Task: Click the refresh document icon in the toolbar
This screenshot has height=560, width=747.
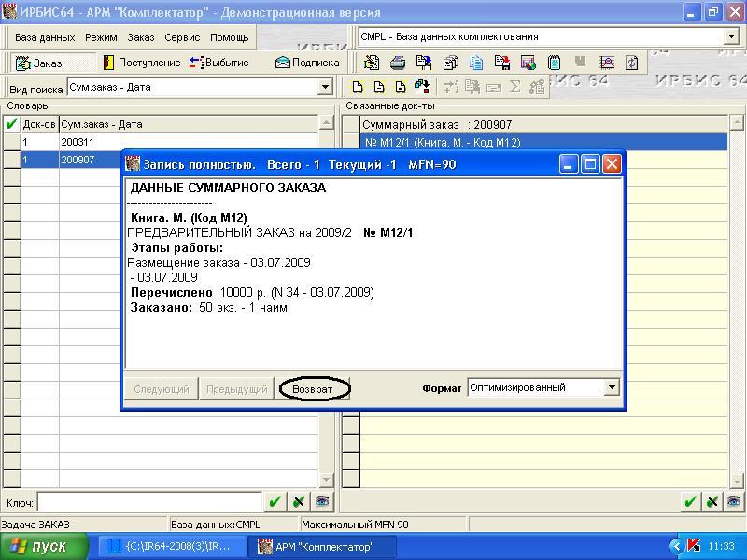Action: [632, 63]
